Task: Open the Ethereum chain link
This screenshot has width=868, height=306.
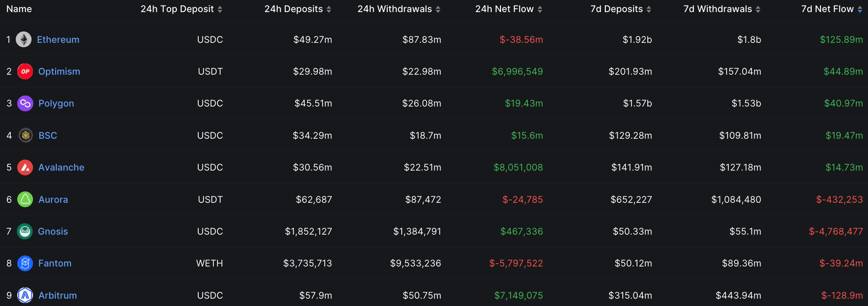Action: click(x=58, y=40)
